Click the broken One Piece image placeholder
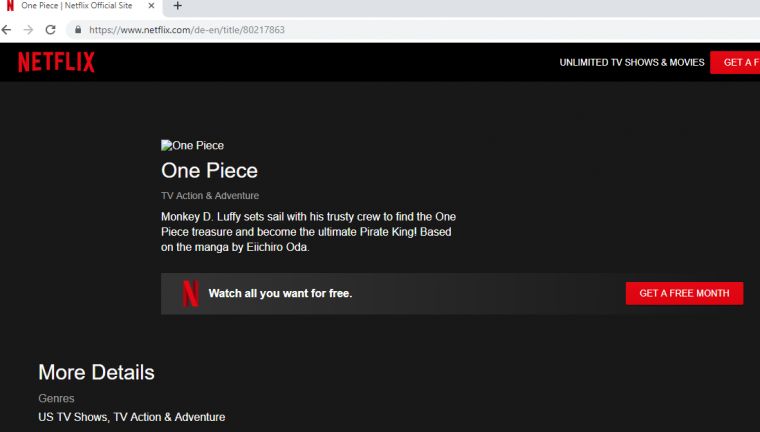Image resolution: width=760 pixels, height=432 pixels. click(193, 146)
